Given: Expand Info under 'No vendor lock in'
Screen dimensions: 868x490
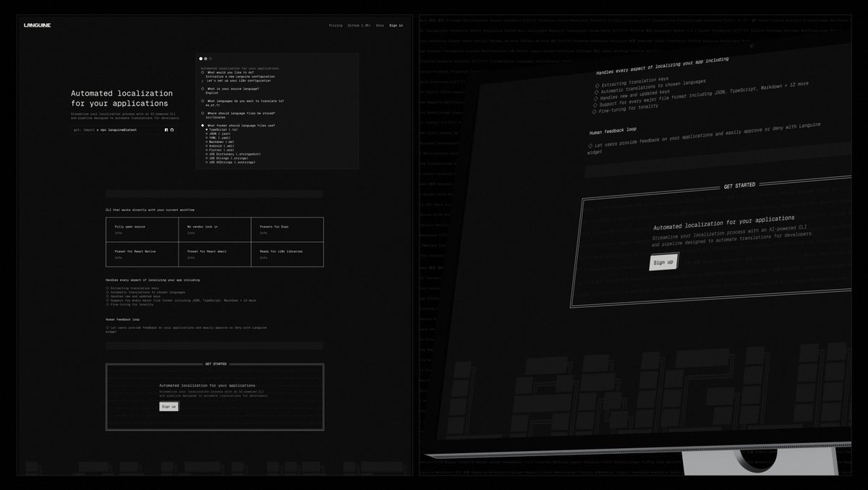Looking at the screenshot, I should [190, 233].
